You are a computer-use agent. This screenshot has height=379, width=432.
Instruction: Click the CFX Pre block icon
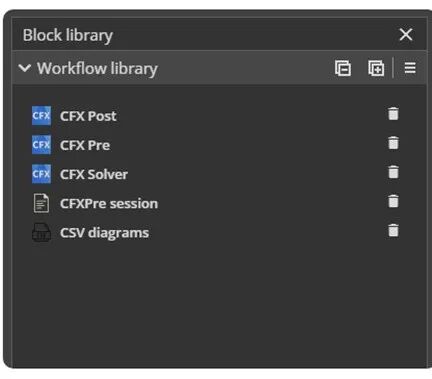point(41,145)
